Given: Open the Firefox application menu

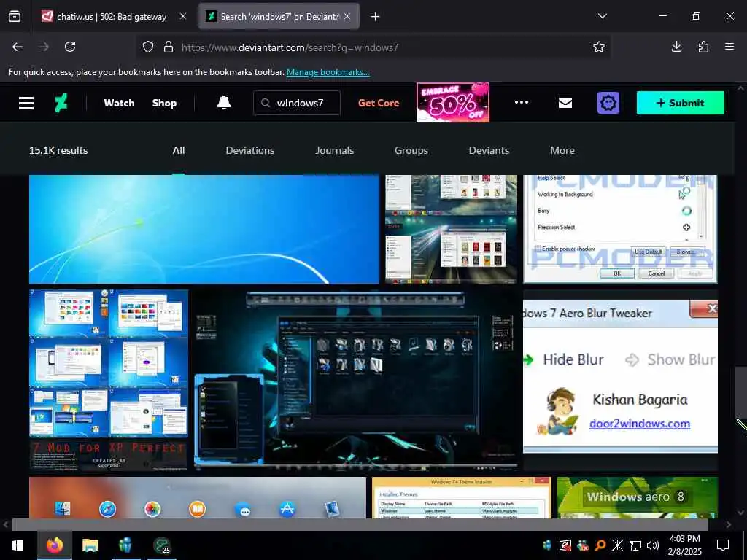Looking at the screenshot, I should tap(729, 47).
